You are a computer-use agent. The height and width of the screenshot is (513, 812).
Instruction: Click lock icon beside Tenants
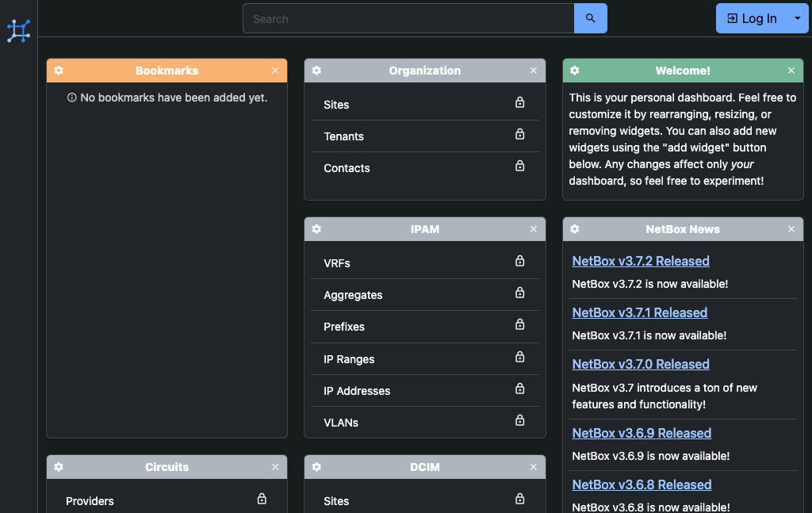pyautogui.click(x=520, y=134)
